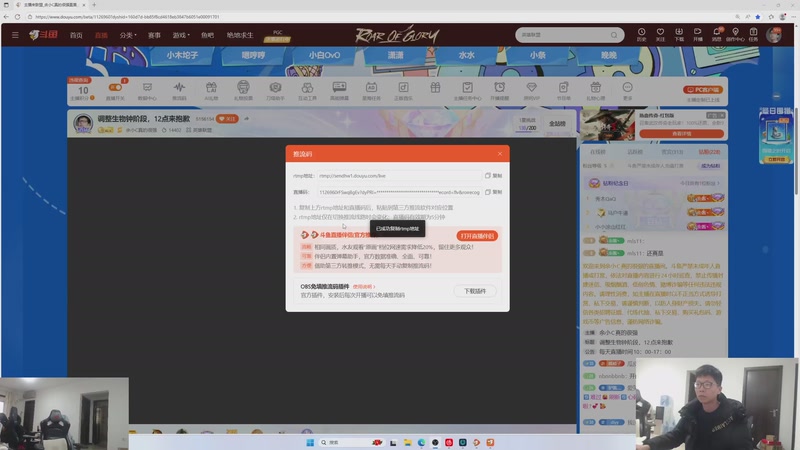Image resolution: width=800 pixels, height=450 pixels.
Task: Open the streamer avatar
Action: 83,123
